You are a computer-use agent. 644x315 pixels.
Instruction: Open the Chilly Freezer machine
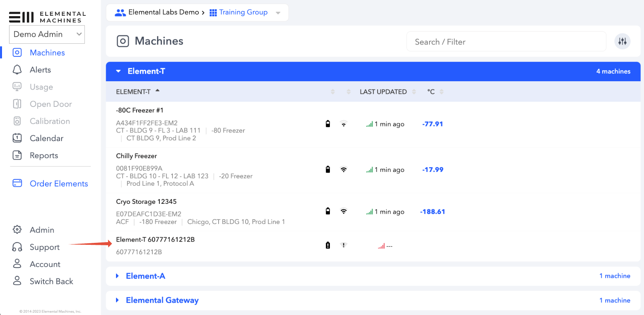[137, 156]
